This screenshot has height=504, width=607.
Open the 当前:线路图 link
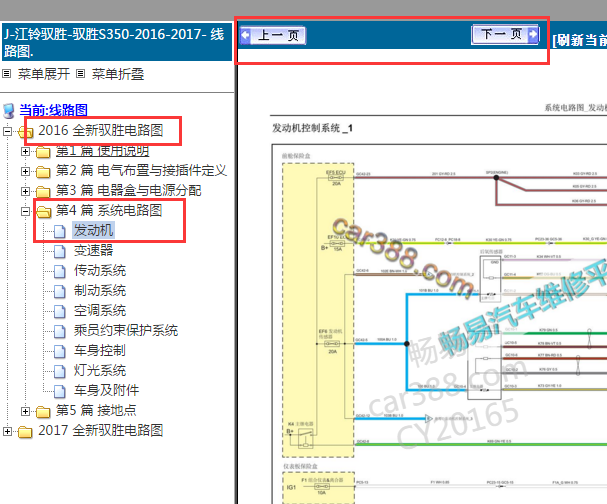pyautogui.click(x=53, y=110)
